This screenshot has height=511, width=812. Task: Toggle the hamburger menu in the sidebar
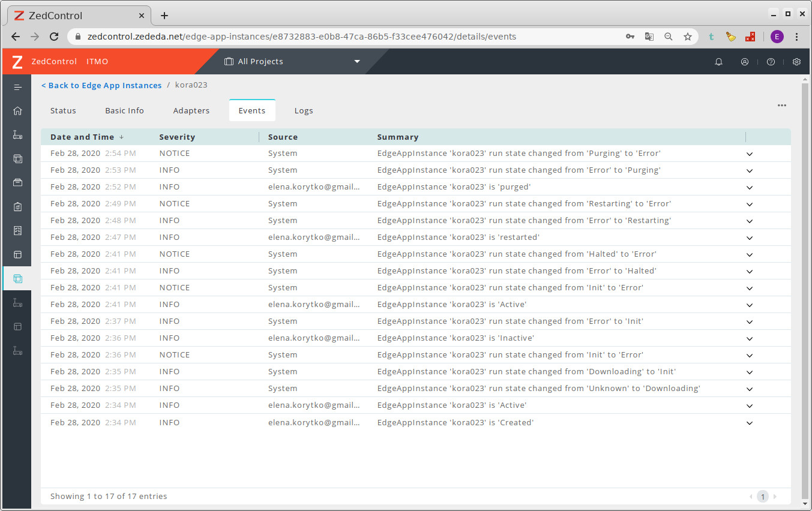tap(17, 87)
